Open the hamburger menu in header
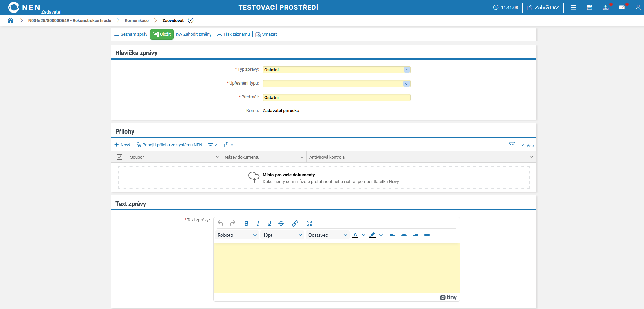Image resolution: width=644 pixels, height=309 pixels. tap(573, 7)
